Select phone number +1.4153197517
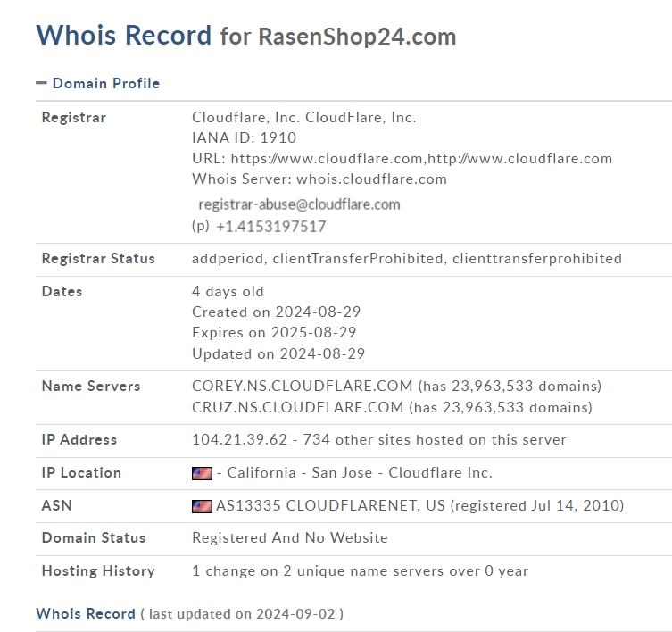Viewport: 672px width, 632px height. click(271, 227)
